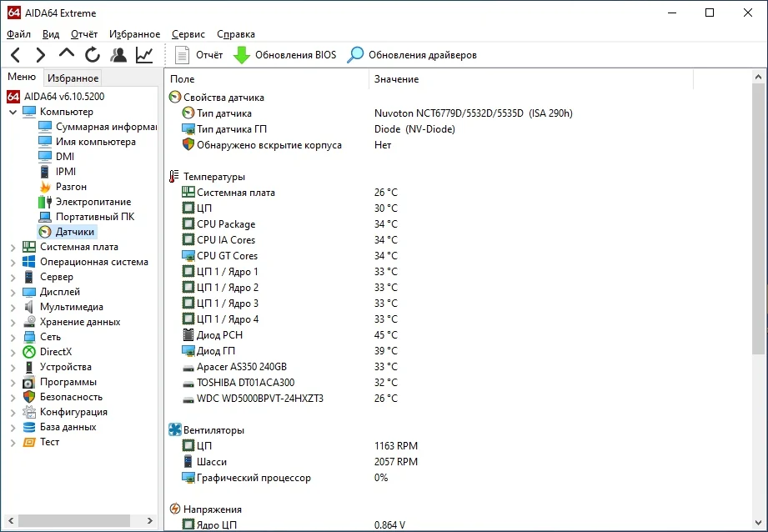Click the 1163 RPM value for ЦП fan

click(x=396, y=446)
